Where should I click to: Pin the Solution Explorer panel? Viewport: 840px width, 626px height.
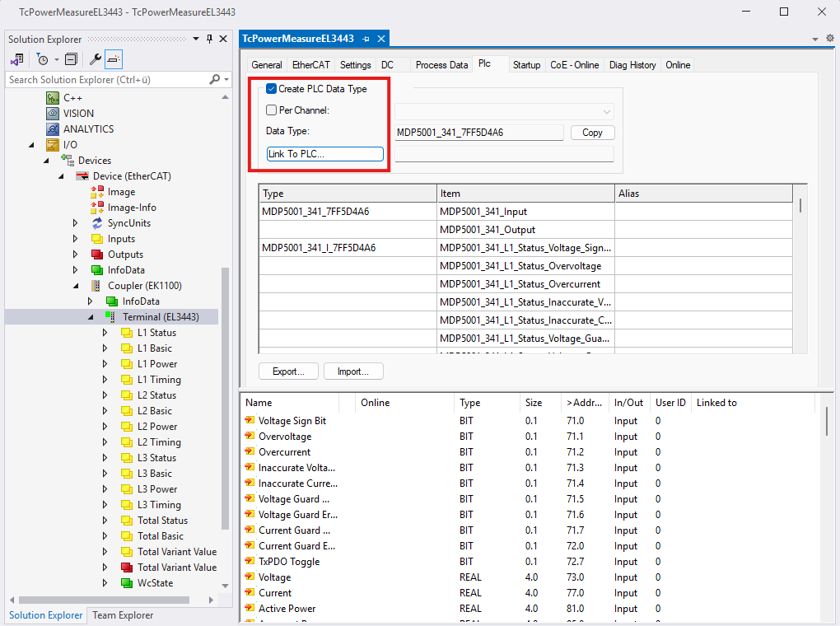click(209, 39)
